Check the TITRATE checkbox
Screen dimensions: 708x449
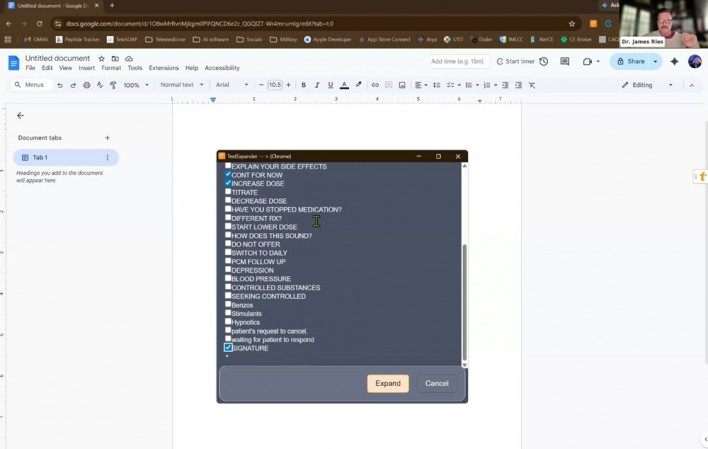click(228, 192)
